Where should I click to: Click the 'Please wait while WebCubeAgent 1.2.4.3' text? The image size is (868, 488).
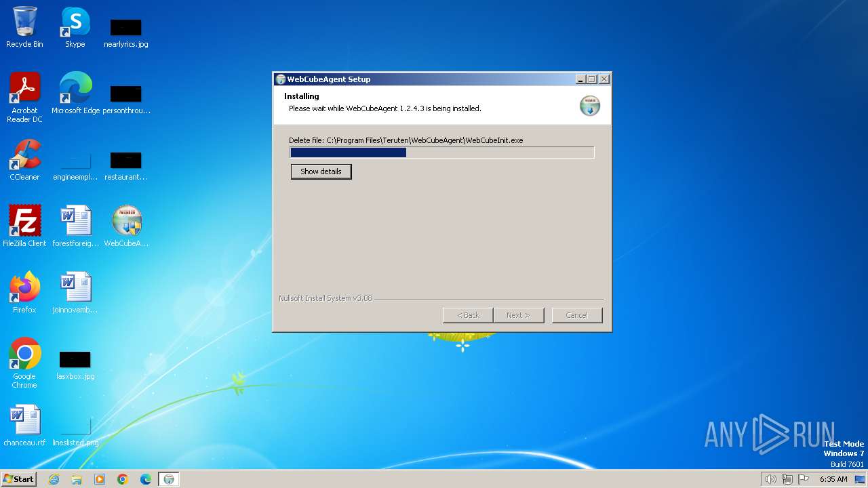384,108
